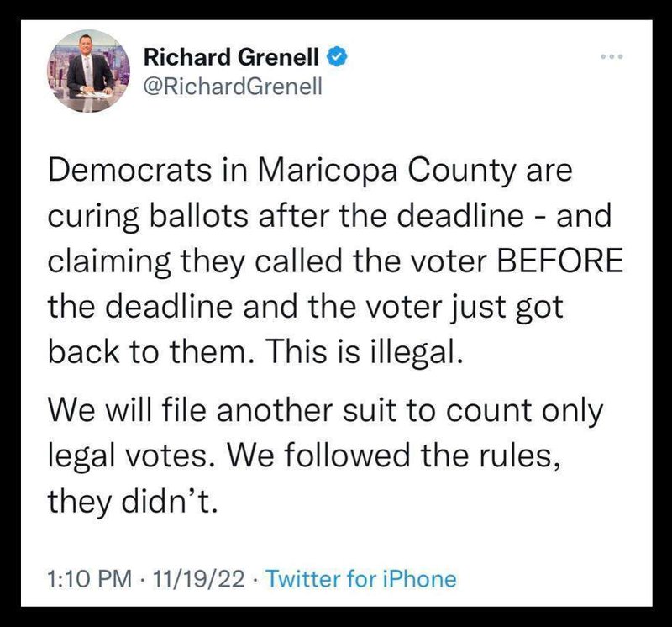Click the phrase Maricopa County

coord(388,171)
